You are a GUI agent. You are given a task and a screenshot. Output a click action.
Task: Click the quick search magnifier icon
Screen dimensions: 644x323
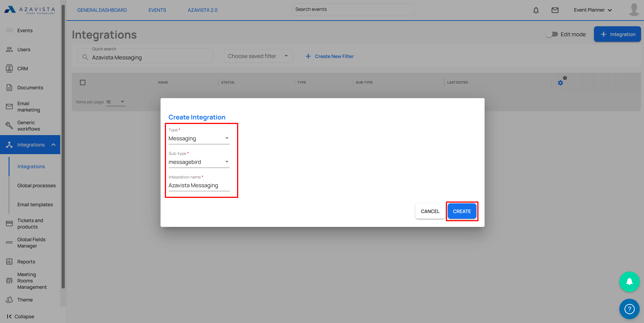85,57
